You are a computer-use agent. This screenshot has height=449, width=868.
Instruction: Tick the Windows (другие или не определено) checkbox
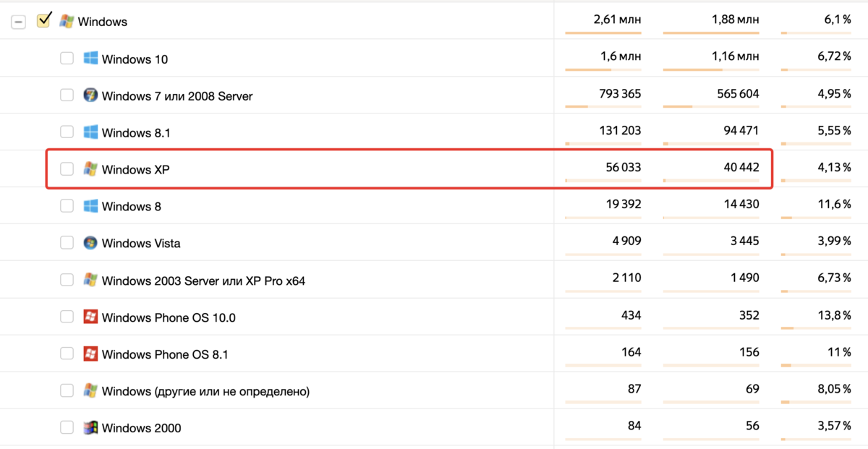67,390
